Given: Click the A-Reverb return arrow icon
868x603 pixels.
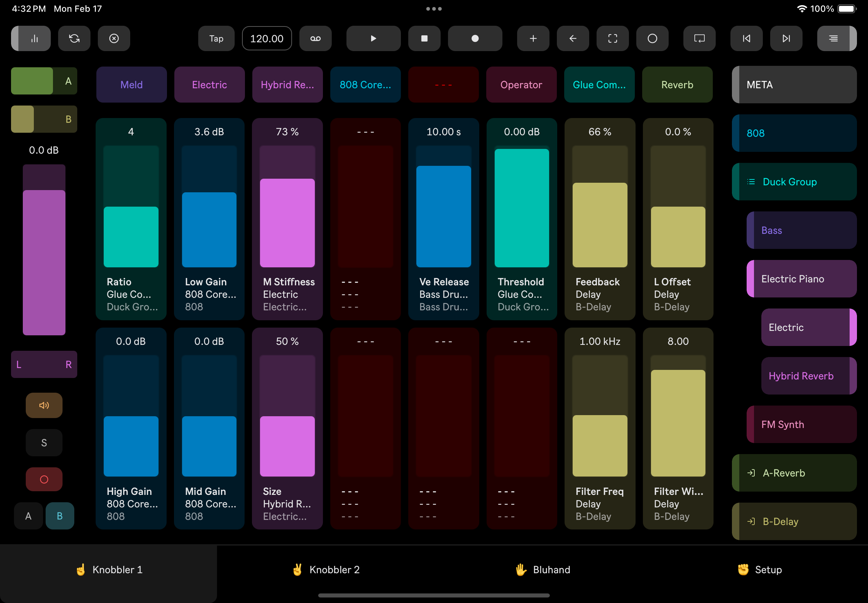Looking at the screenshot, I should tap(751, 473).
